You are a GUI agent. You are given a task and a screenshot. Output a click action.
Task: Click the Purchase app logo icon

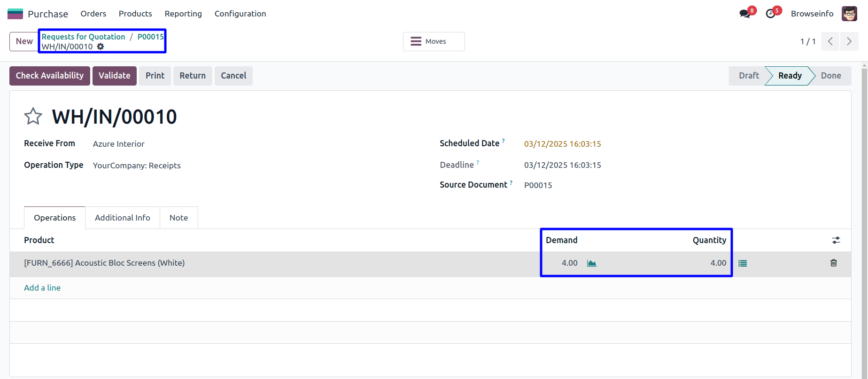click(x=15, y=14)
